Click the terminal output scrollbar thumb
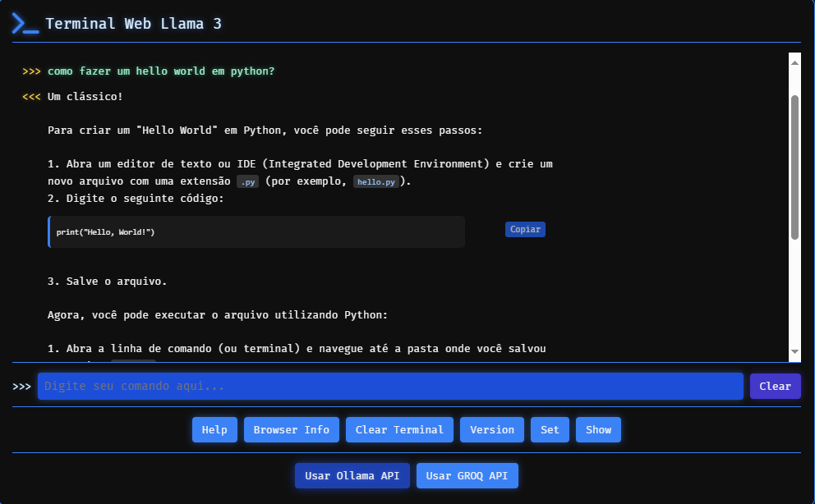Screen dimensions: 815x504 point(794,167)
